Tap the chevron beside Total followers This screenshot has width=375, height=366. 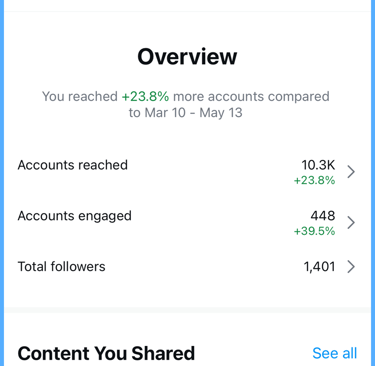[351, 267]
